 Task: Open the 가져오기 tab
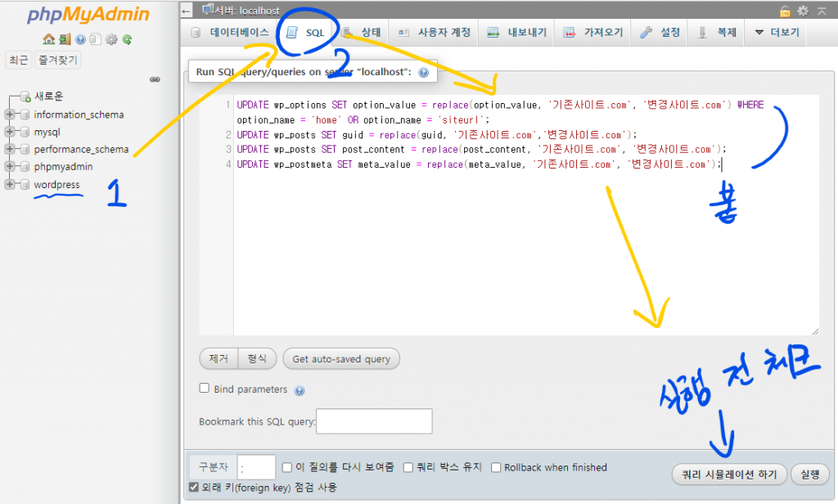coord(593,33)
